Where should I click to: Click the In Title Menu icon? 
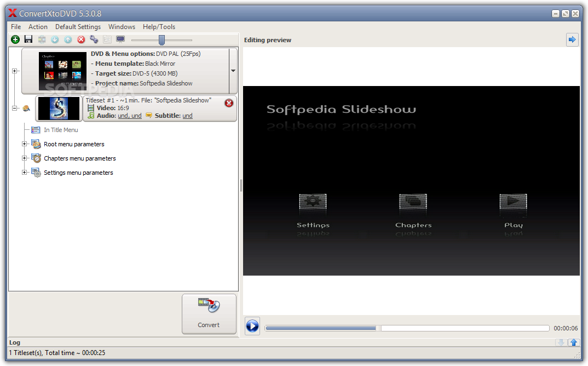[36, 130]
